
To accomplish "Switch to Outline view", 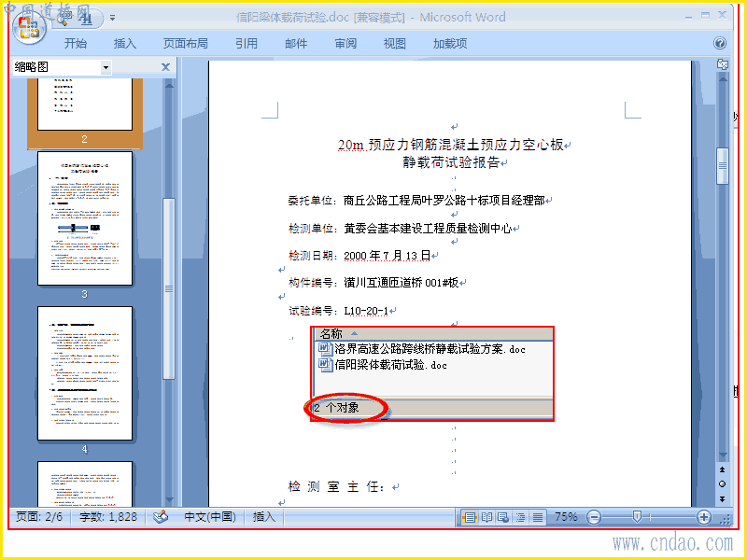I will click(x=520, y=517).
